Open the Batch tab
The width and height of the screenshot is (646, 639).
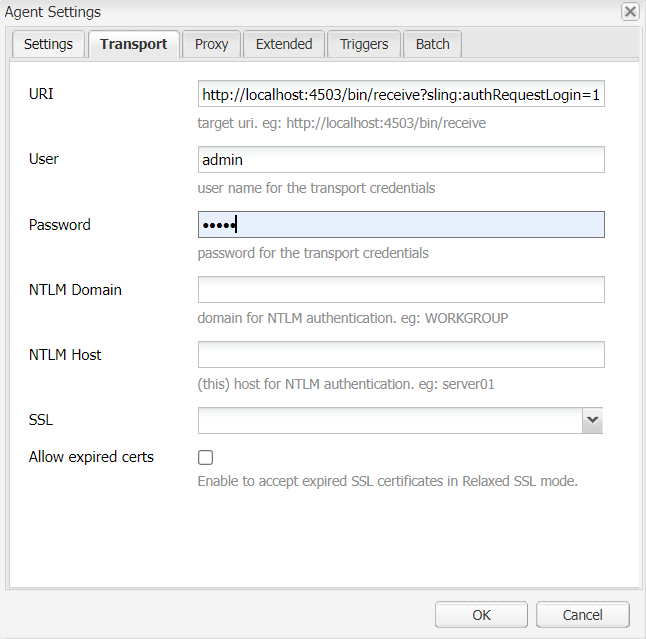pos(433,44)
